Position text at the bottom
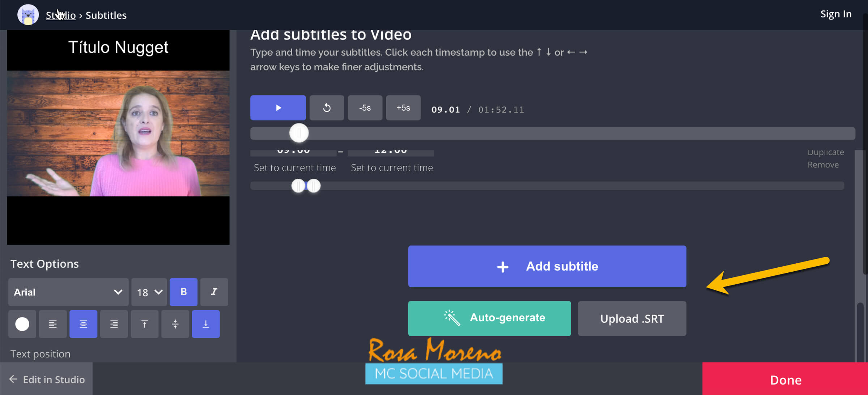Image resolution: width=868 pixels, height=395 pixels. click(x=205, y=324)
